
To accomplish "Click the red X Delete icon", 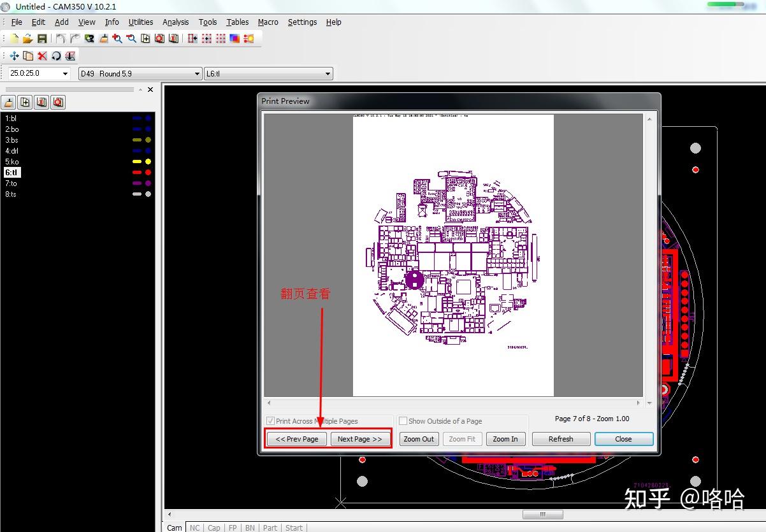I will (x=42, y=56).
